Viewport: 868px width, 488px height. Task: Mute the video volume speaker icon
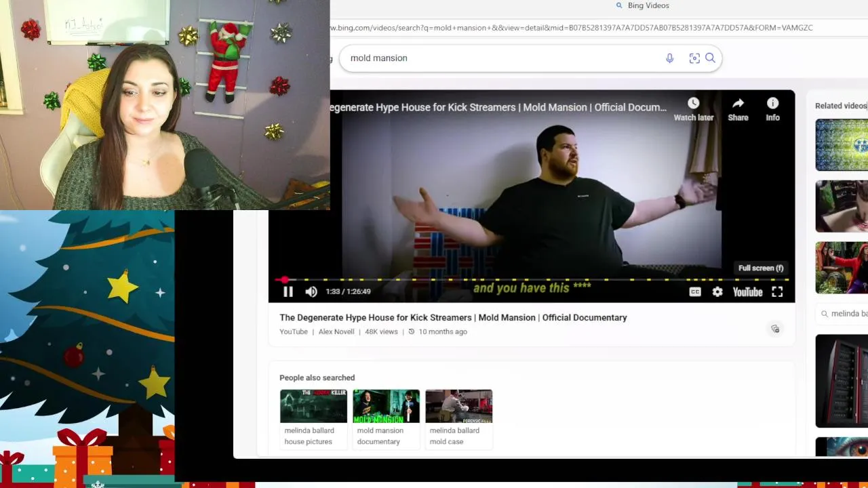click(x=311, y=291)
